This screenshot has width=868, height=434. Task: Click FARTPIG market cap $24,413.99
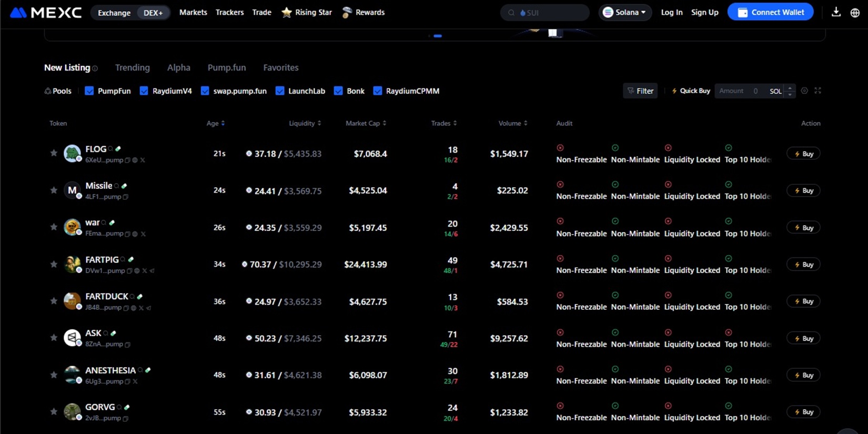(x=366, y=264)
